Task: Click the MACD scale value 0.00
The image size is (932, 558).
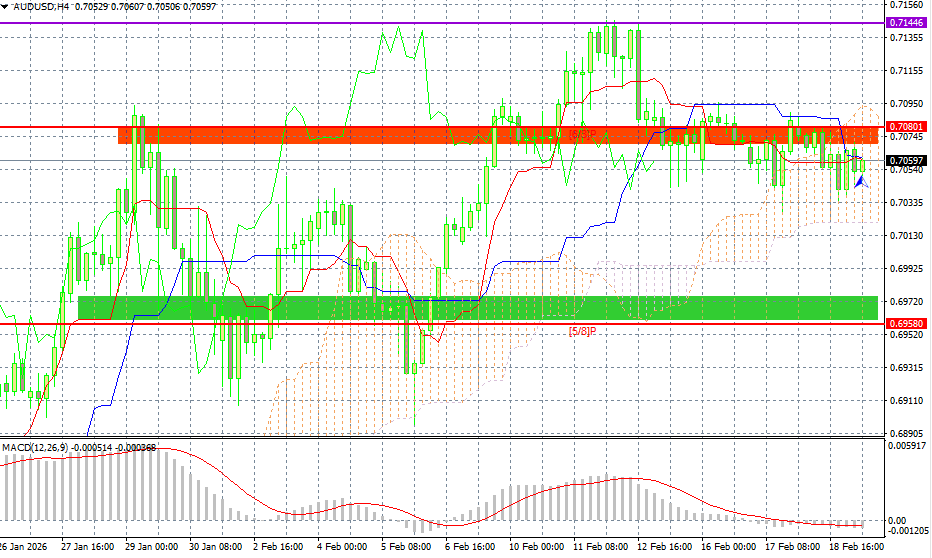Action: point(896,521)
